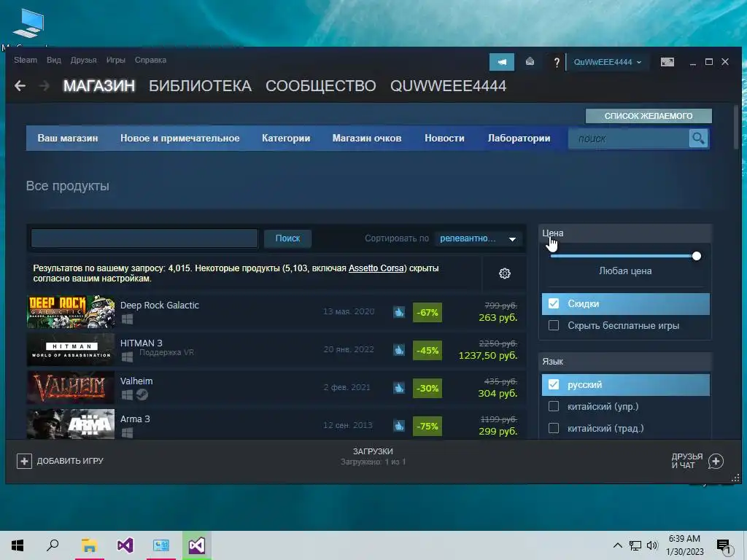Show hidden tray icons chevron

coord(617,545)
